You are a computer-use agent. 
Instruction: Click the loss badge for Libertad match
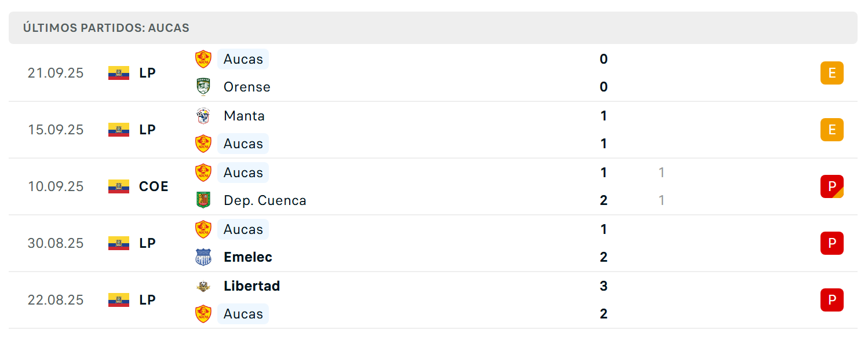(x=832, y=300)
